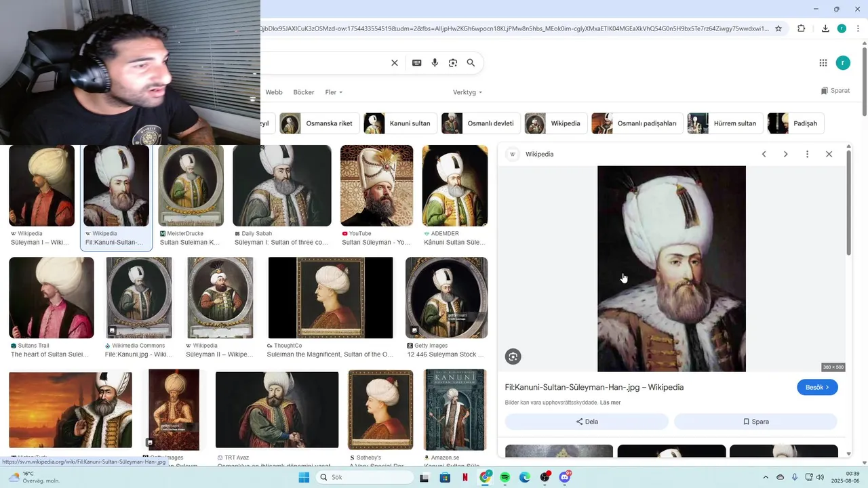Open the Daily Sabah Sultan of three continents result
The image size is (868, 488).
pyautogui.click(x=282, y=186)
